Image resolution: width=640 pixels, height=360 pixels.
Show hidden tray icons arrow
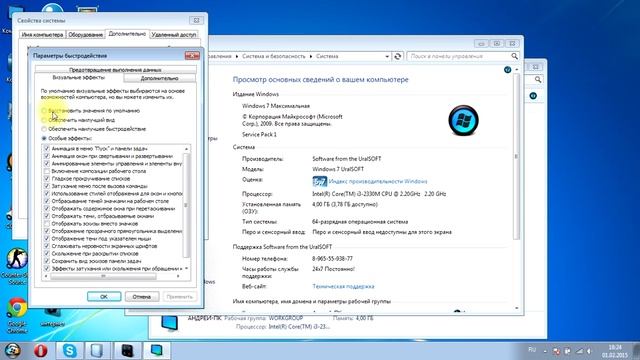coord(545,351)
